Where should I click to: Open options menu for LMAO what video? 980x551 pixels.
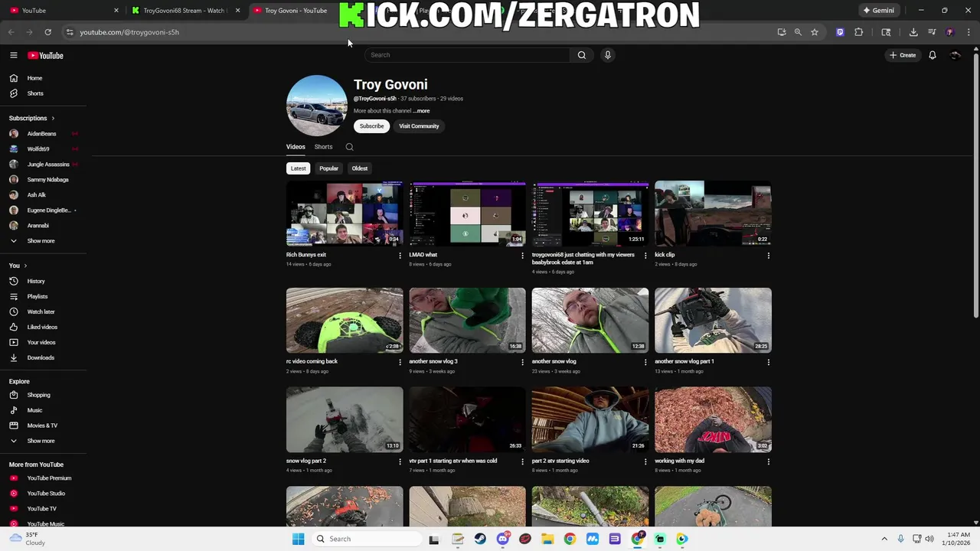point(523,256)
